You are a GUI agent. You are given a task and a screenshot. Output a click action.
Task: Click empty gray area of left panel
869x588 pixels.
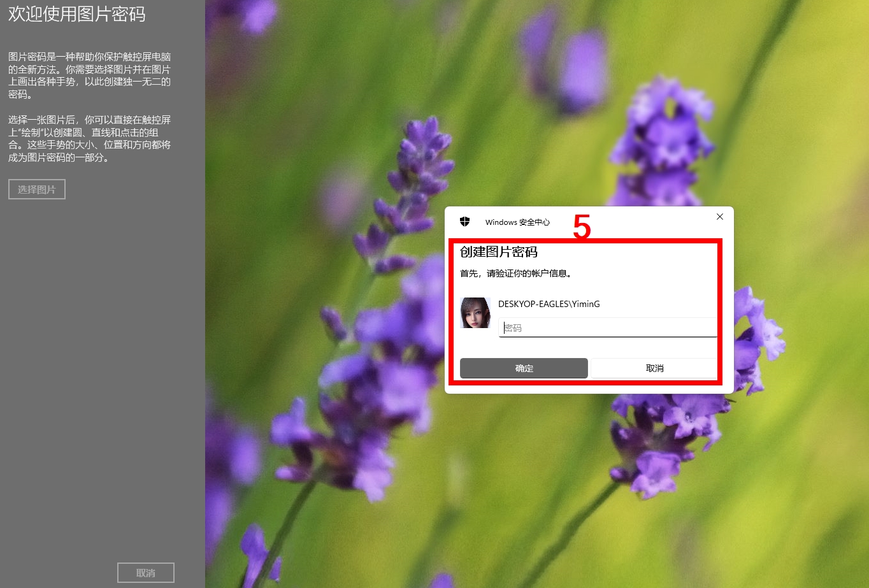pos(102,382)
